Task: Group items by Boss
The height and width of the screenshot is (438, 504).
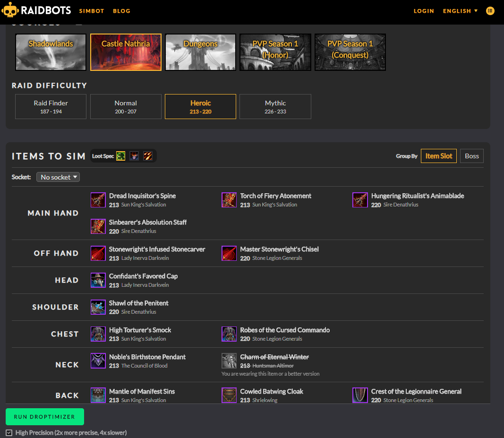Action: pos(471,156)
